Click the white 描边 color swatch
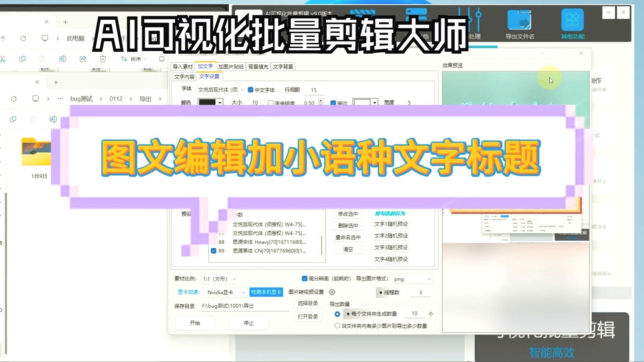The image size is (644, 362). (x=362, y=102)
